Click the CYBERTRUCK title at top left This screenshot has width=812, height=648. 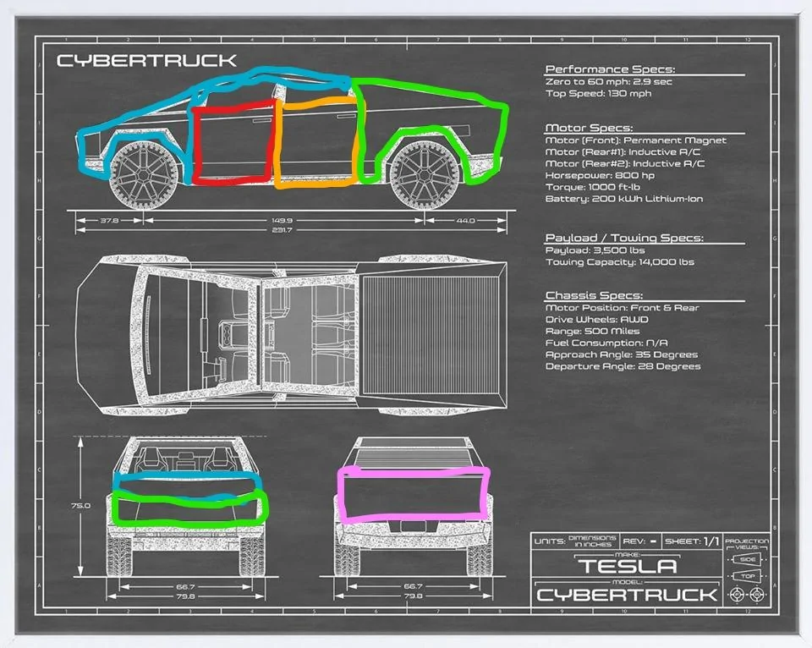pos(146,61)
